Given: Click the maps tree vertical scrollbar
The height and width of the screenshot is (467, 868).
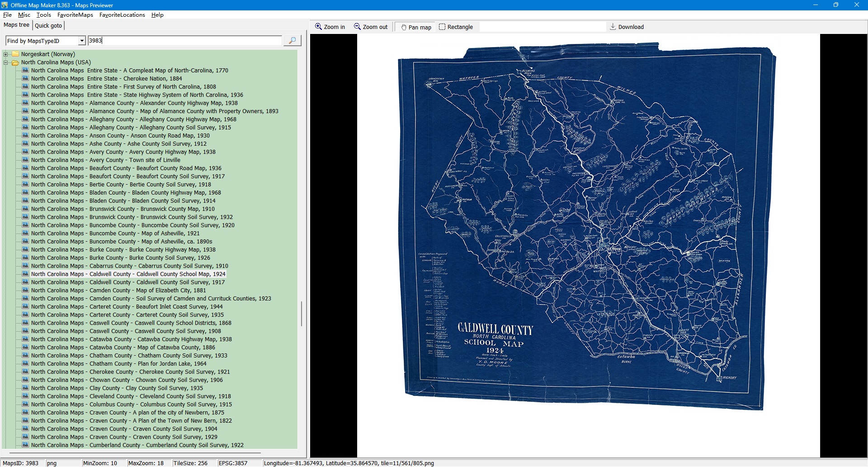Looking at the screenshot, I should [302, 313].
